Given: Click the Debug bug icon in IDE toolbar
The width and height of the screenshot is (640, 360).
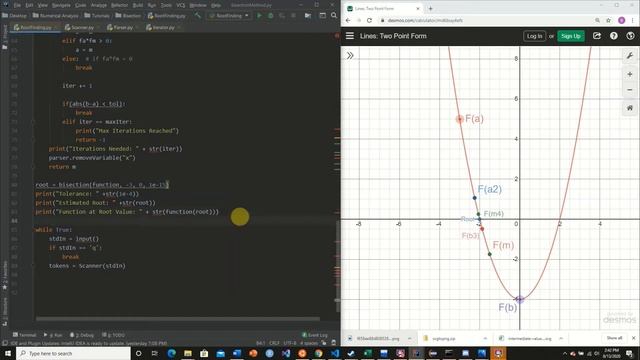Looking at the screenshot, I should pos(270,16).
